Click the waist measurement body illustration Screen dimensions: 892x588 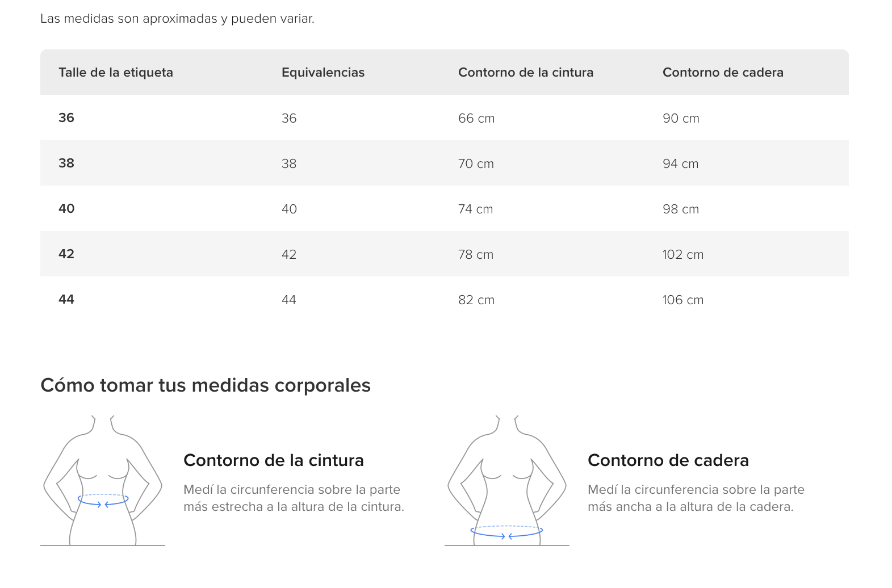103,481
